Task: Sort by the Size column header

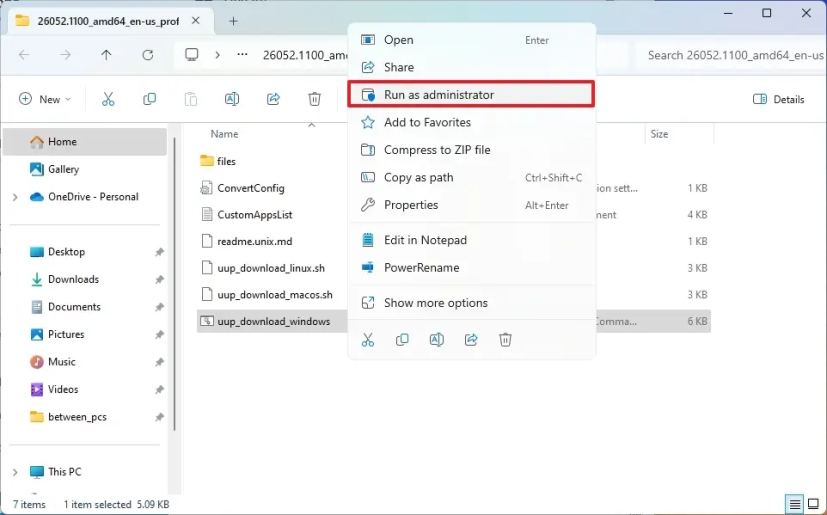Action: click(x=659, y=134)
